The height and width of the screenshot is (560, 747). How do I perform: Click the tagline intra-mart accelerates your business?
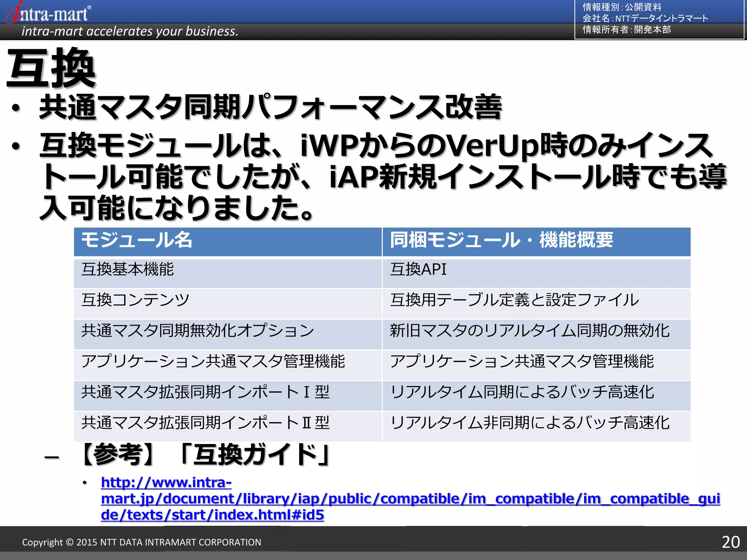point(130,31)
